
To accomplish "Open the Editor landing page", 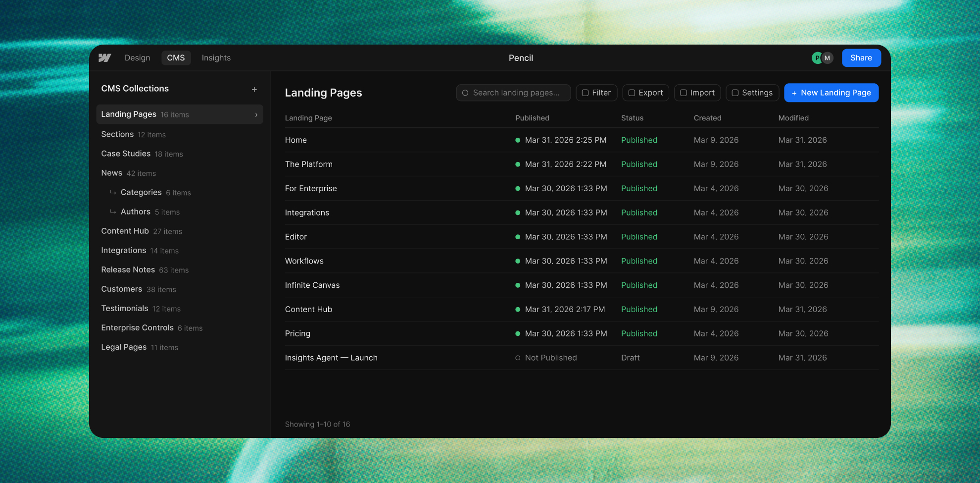I will pos(582,237).
